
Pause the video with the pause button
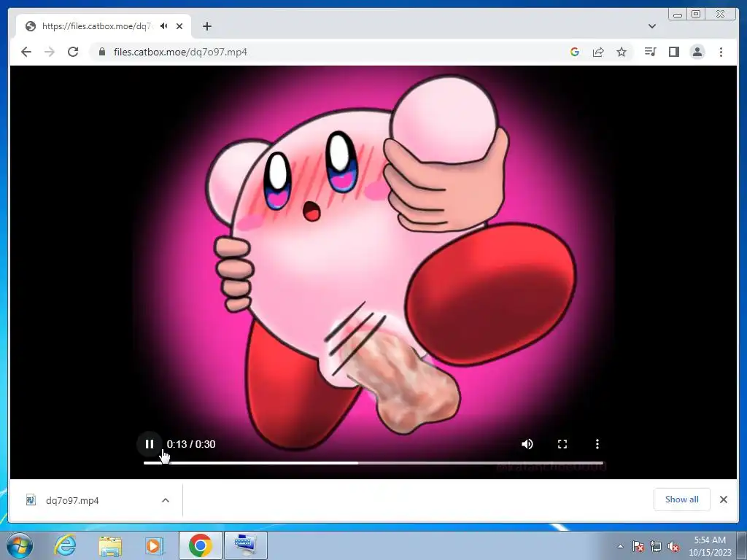pyautogui.click(x=149, y=444)
